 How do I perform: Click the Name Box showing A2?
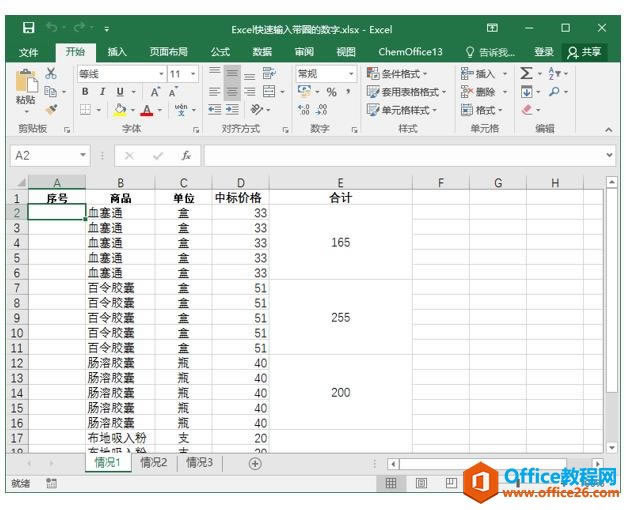coord(50,155)
